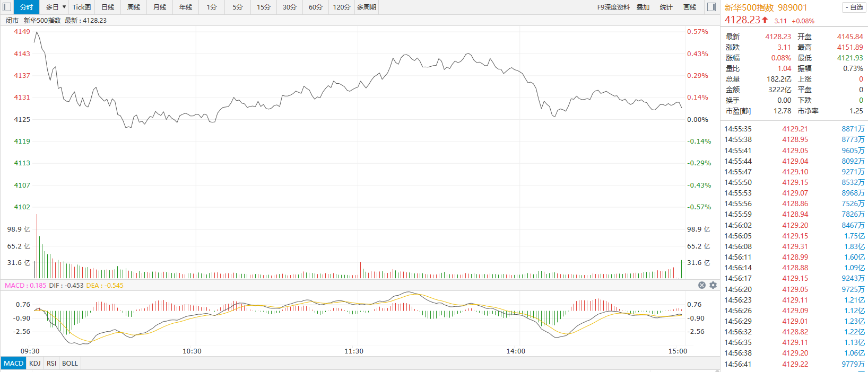
Task: Select the MACD indicator tab
Action: coord(13,363)
